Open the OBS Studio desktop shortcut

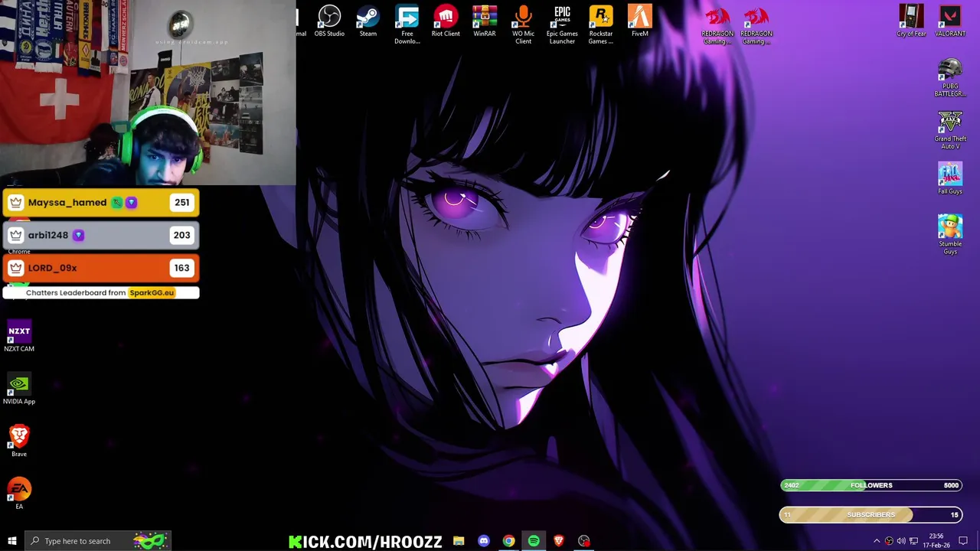pos(329,21)
